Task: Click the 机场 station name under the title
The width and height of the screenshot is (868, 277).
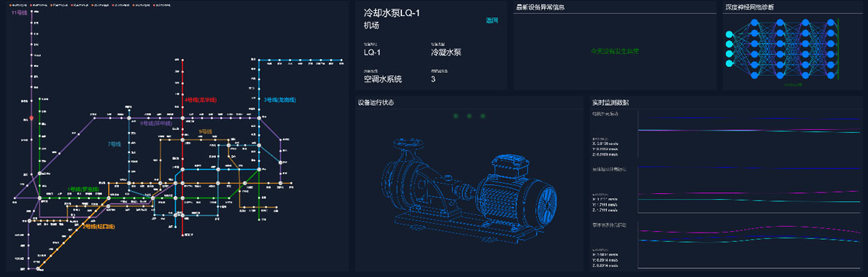Action: (x=371, y=26)
